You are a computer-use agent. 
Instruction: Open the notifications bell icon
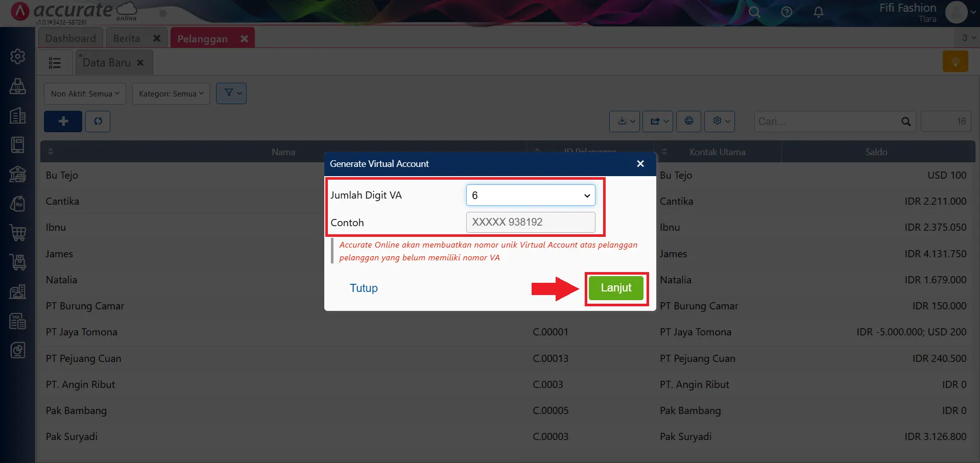point(818,12)
